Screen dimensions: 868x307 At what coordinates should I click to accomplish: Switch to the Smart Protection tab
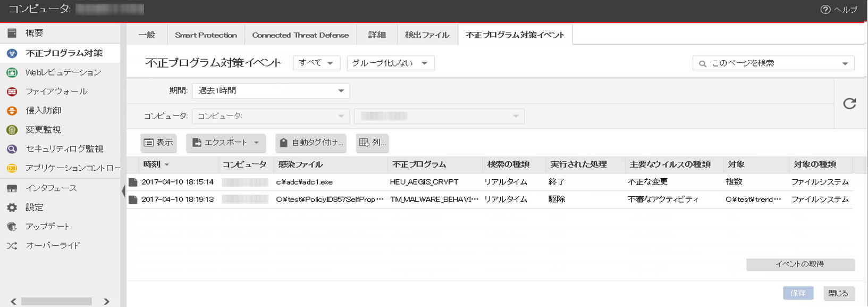206,35
